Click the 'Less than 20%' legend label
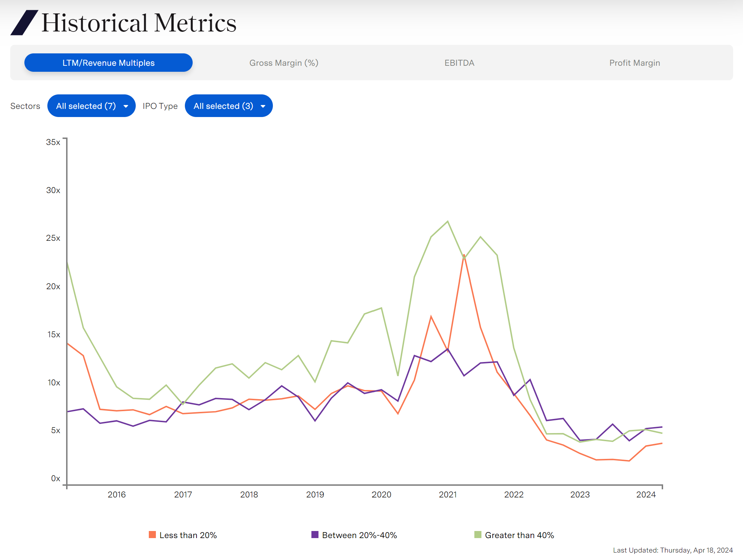The width and height of the screenshot is (743, 560). pyautogui.click(x=188, y=535)
